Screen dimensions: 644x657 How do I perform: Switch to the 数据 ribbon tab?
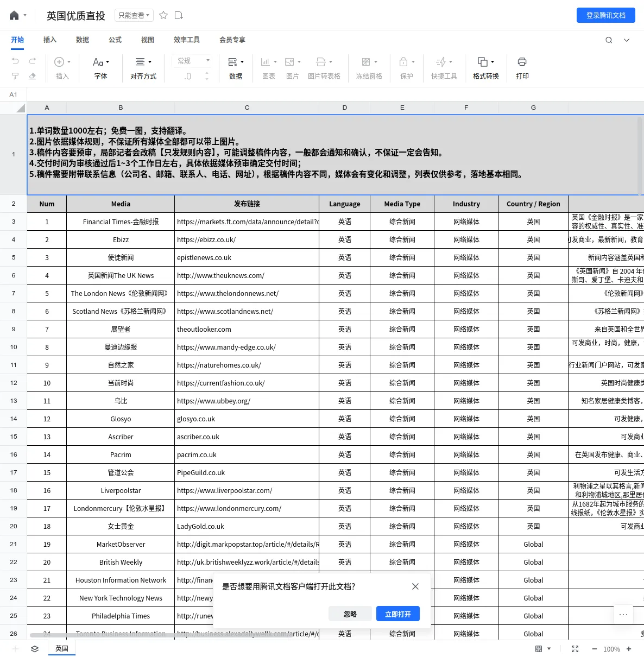83,40
